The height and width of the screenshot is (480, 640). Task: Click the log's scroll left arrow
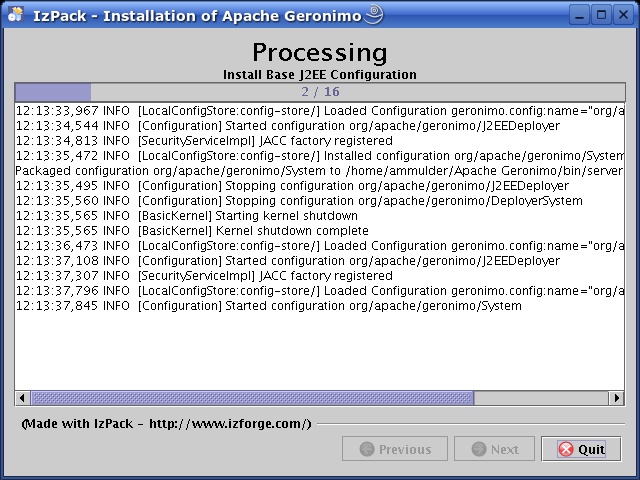22,398
